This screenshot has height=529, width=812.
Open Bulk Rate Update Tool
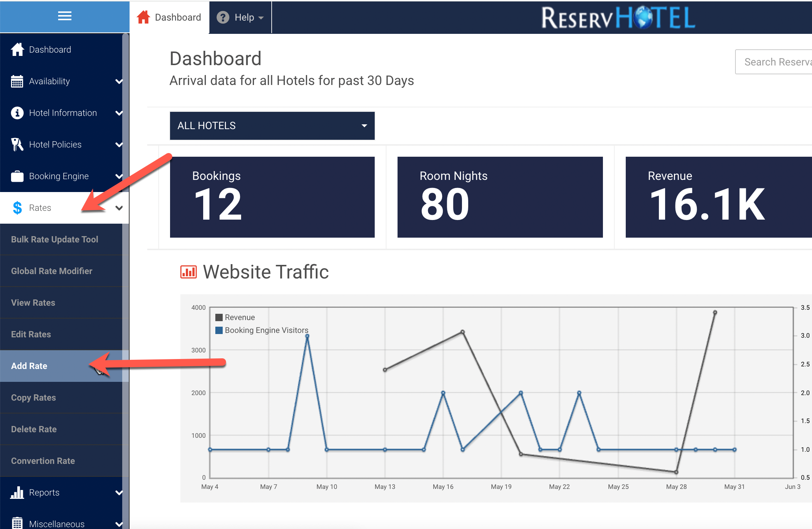(54, 239)
